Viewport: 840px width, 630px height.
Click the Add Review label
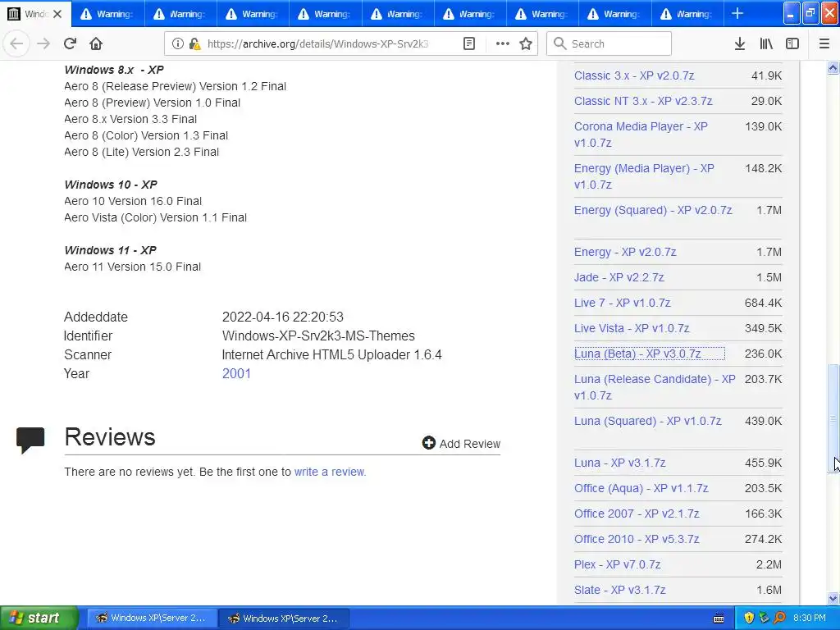(x=470, y=444)
